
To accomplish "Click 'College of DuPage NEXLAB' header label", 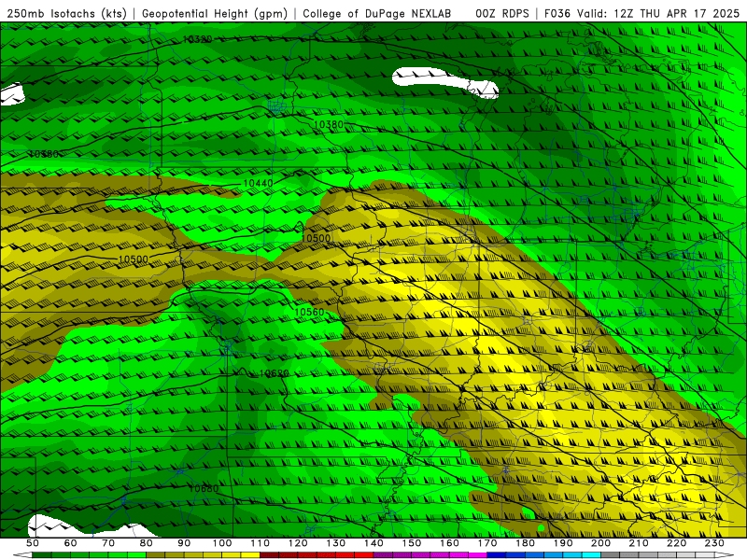I will pyautogui.click(x=377, y=14).
